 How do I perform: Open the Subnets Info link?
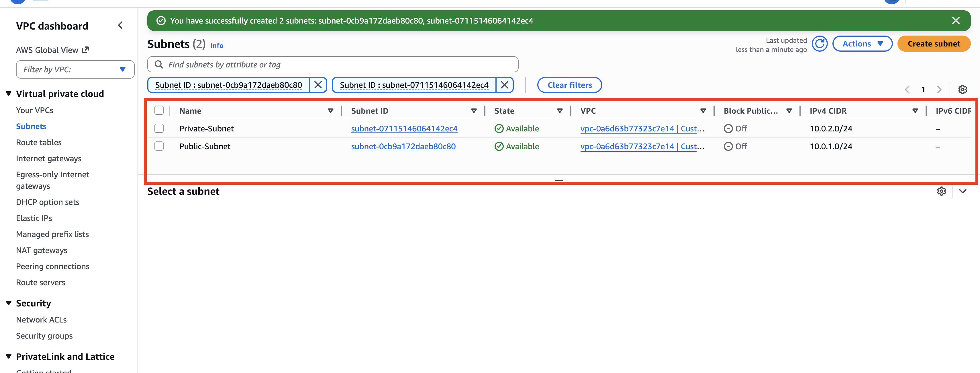(x=217, y=46)
